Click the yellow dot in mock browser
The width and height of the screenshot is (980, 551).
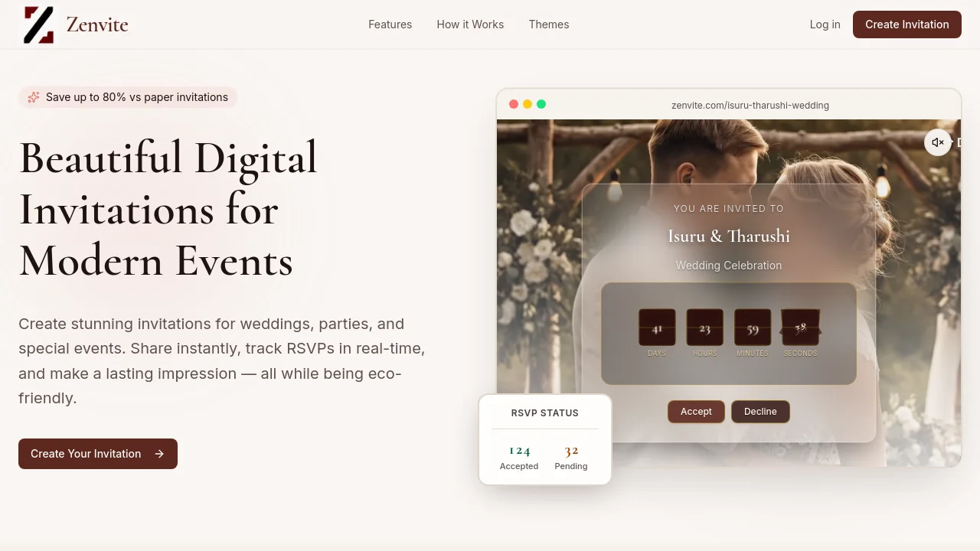coord(528,104)
